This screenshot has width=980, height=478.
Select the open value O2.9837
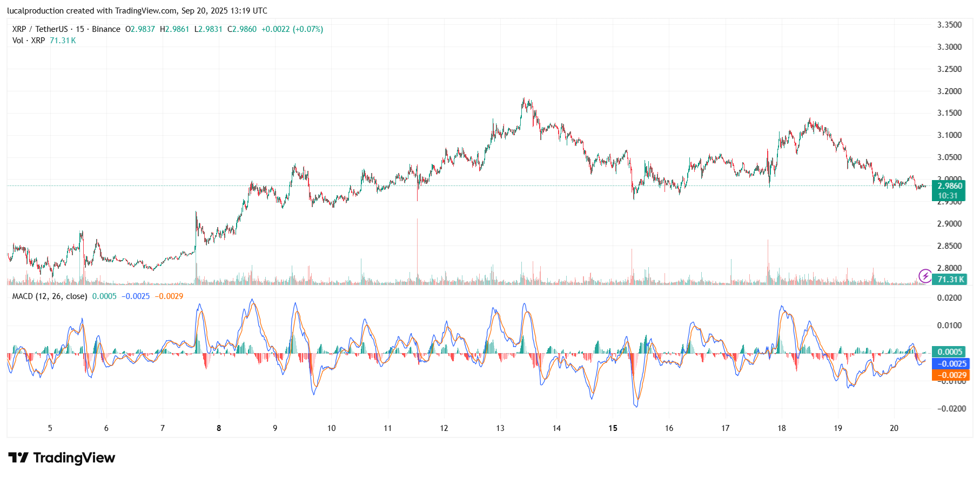point(140,29)
